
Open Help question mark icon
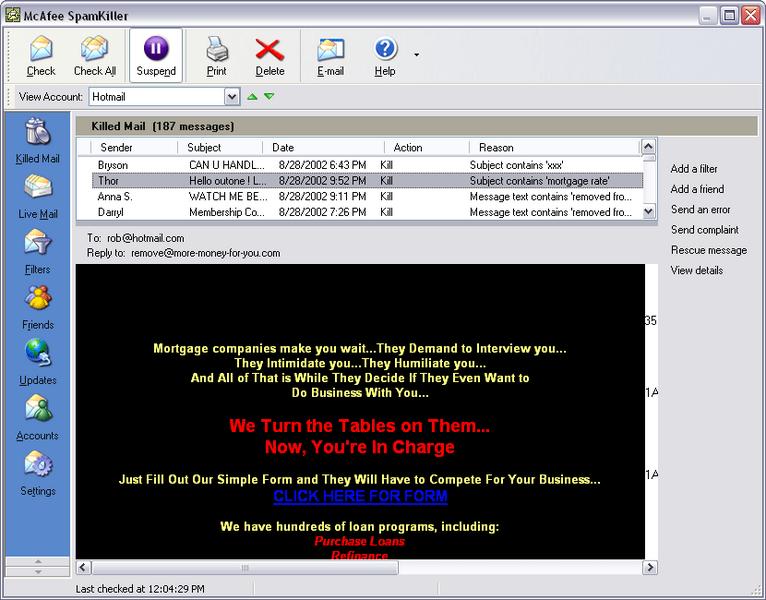385,56
